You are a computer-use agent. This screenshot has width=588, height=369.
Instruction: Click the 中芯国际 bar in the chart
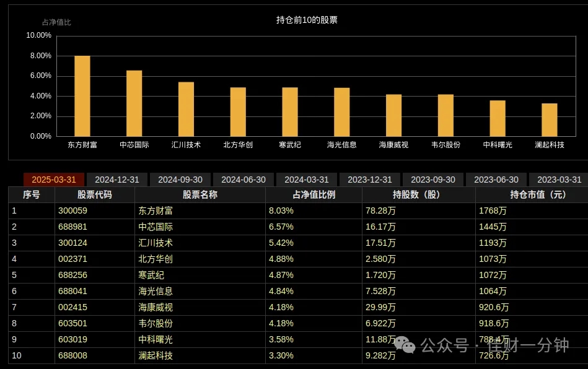(x=134, y=103)
